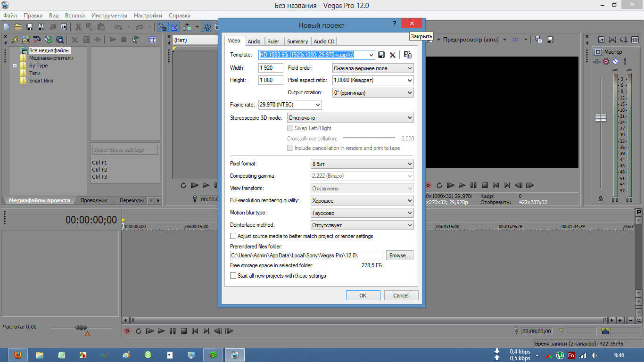Open the Проводник tab
644x362 pixels.
[94, 200]
